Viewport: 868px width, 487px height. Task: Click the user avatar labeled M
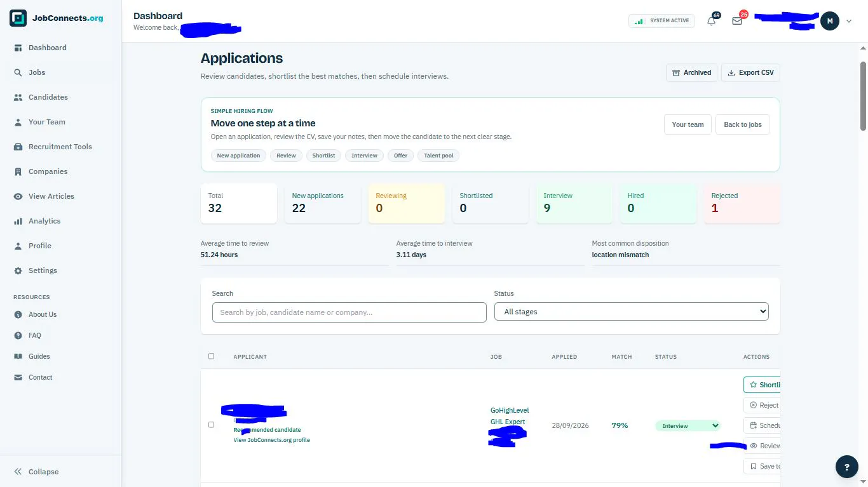(830, 21)
